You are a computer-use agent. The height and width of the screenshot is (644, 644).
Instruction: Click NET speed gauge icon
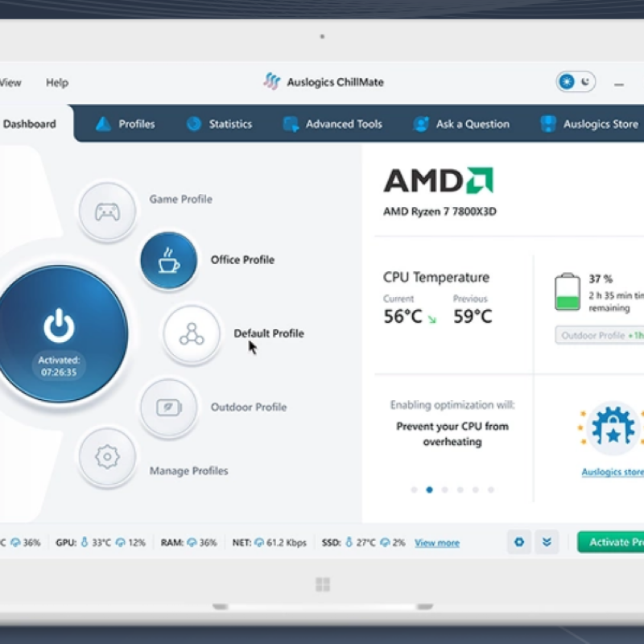pos(259,543)
